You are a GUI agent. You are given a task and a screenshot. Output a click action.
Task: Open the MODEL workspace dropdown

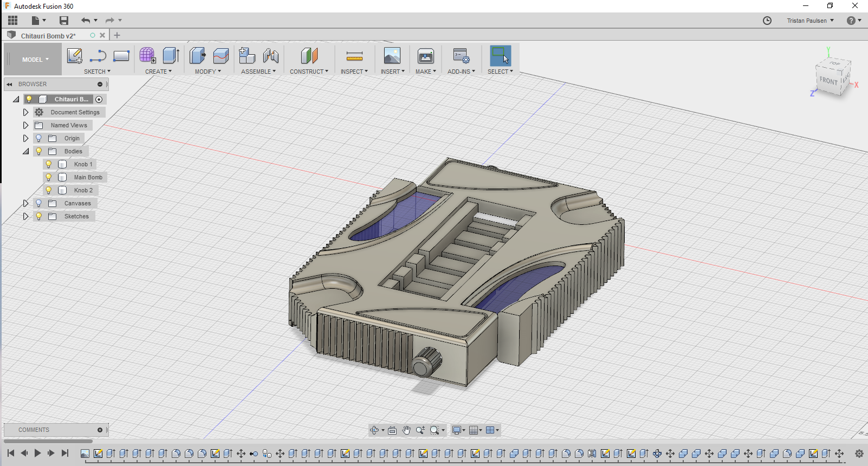point(35,60)
